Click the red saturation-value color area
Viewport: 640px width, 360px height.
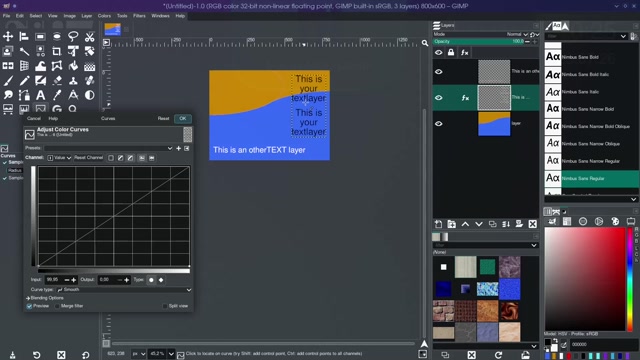pos(585,279)
